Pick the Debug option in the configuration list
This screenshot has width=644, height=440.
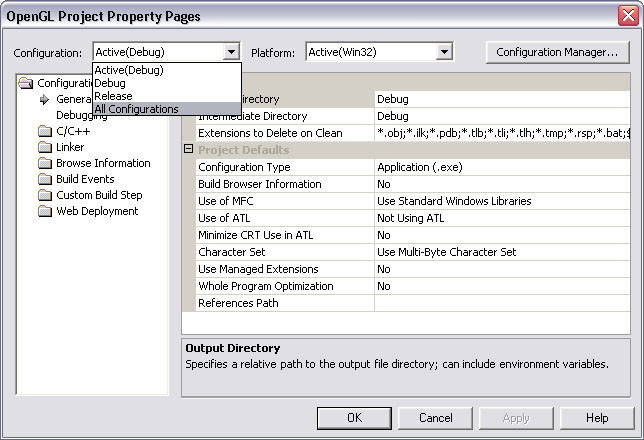tap(110, 83)
